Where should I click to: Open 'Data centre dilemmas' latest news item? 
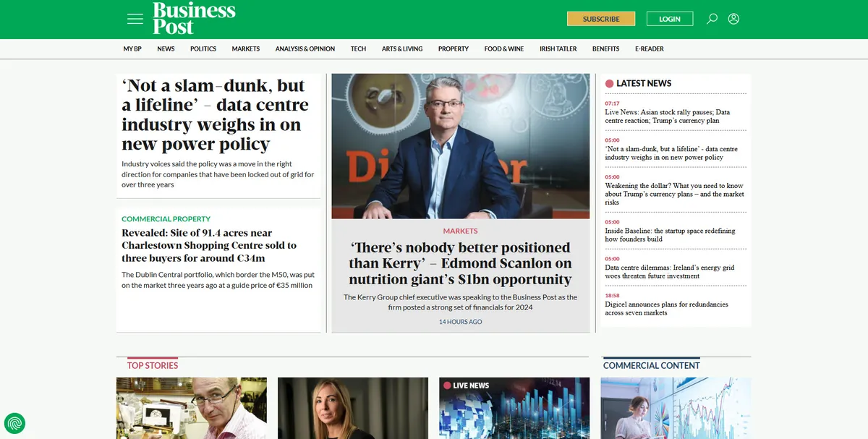pos(670,271)
